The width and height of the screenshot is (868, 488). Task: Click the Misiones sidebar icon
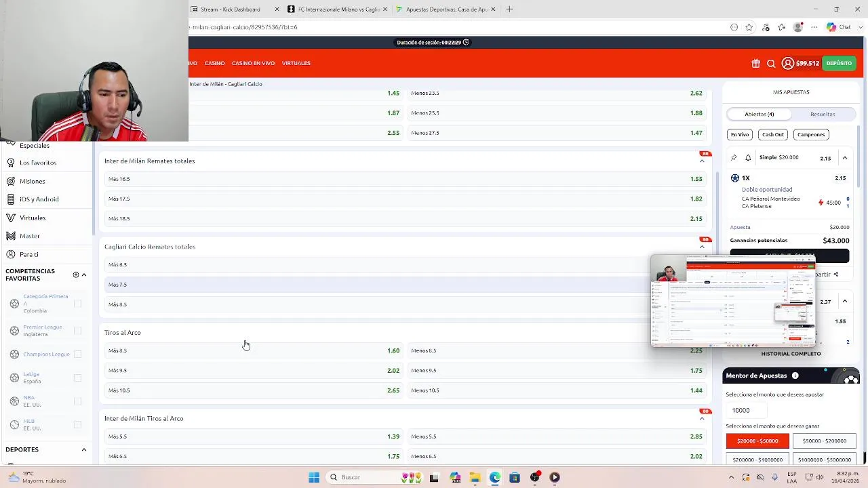11,181
